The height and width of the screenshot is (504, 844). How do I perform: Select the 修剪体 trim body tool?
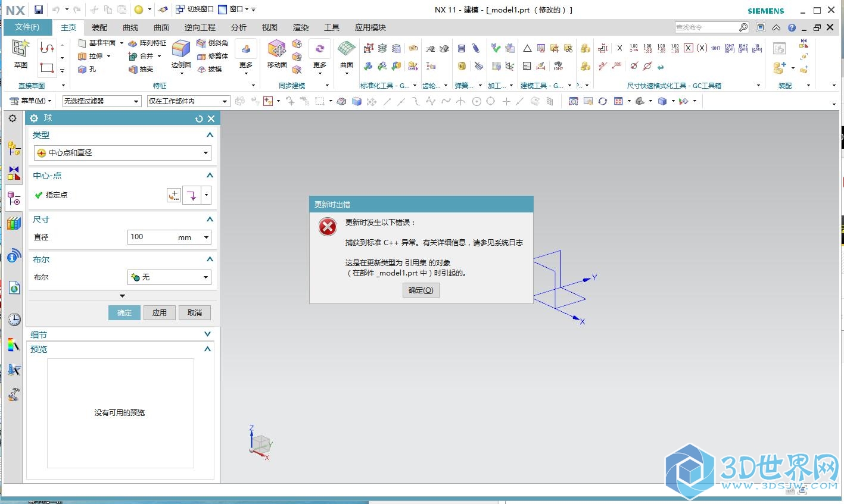213,56
